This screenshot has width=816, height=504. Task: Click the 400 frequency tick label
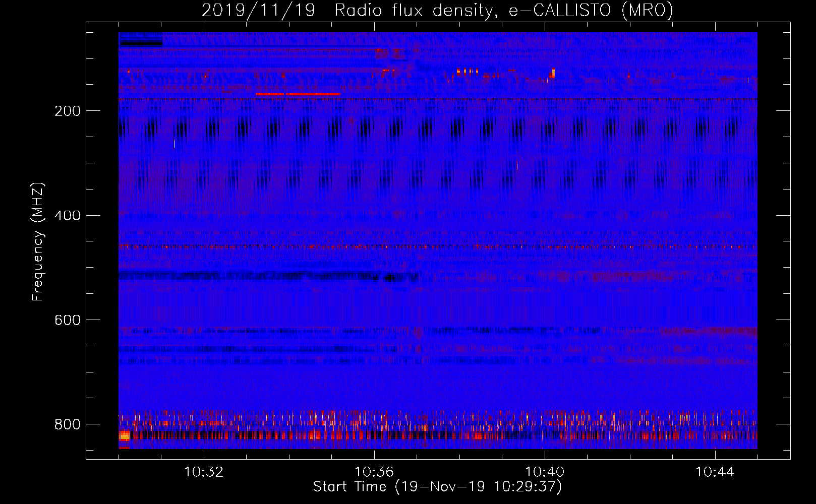pyautogui.click(x=68, y=216)
